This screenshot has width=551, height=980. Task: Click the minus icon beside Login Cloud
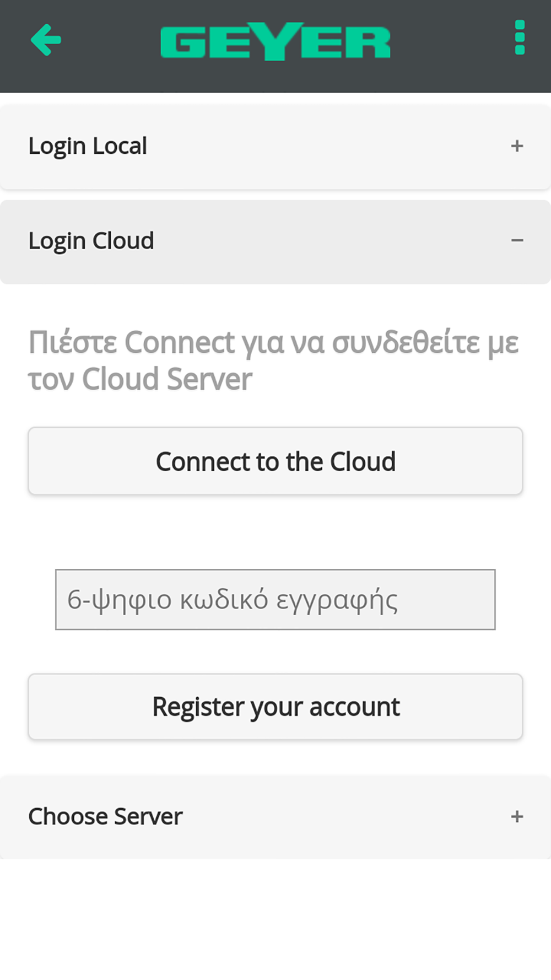click(517, 240)
